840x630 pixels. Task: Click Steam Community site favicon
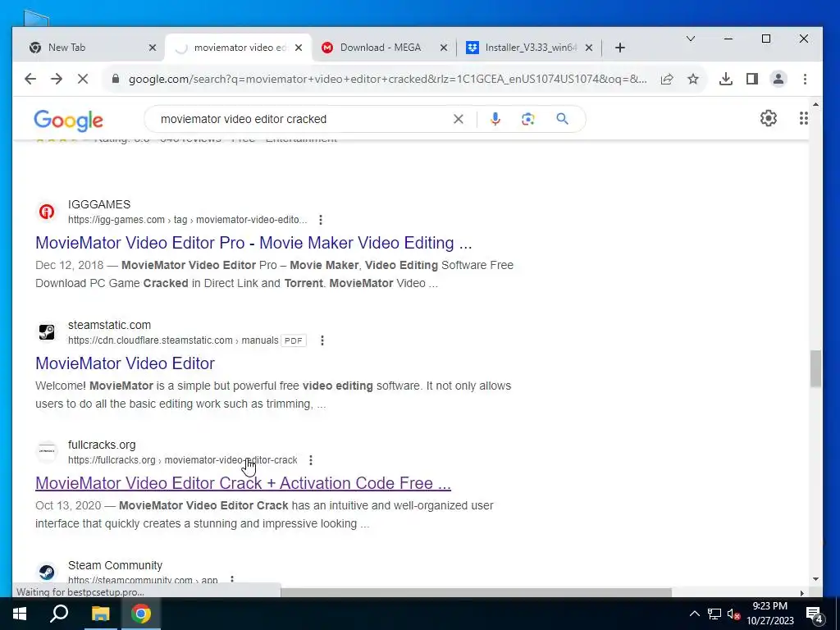(47, 572)
